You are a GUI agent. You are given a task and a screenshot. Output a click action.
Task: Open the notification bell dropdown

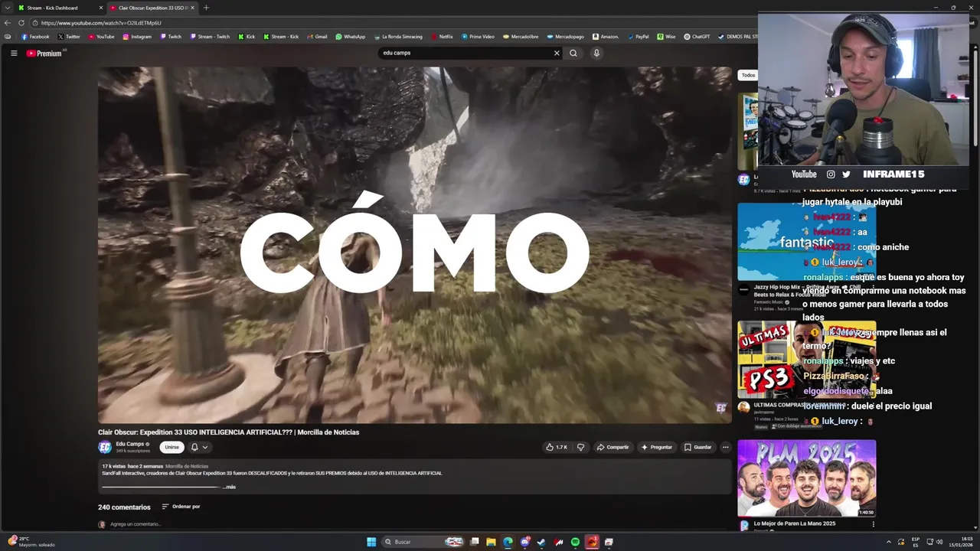[x=199, y=447]
